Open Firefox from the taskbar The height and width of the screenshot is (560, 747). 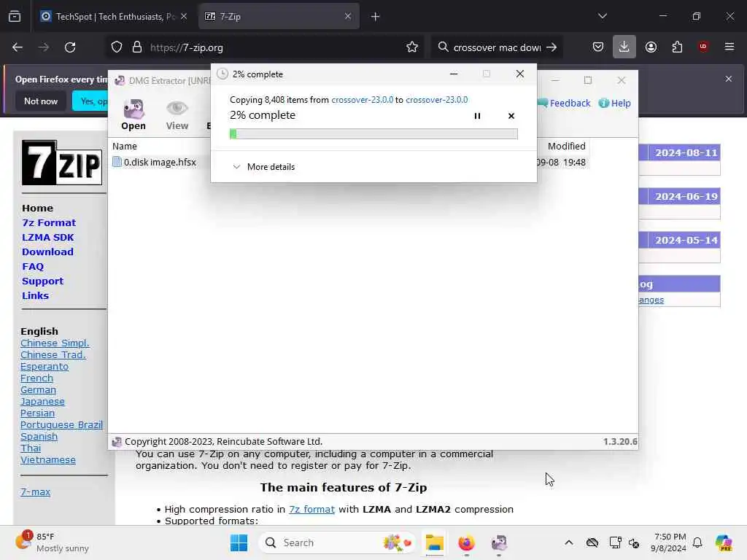pyautogui.click(x=466, y=542)
